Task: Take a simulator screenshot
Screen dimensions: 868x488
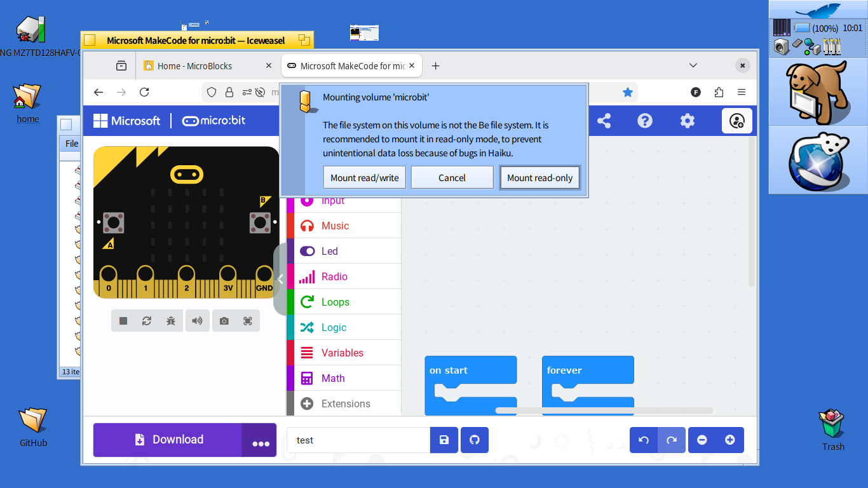Action: click(x=224, y=321)
